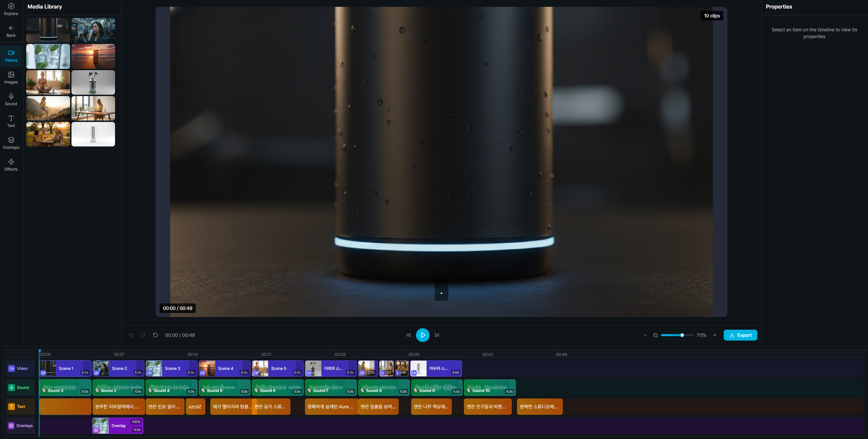Adjust the 70% zoom slider handle
This screenshot has height=439, width=868.
pyautogui.click(x=682, y=335)
